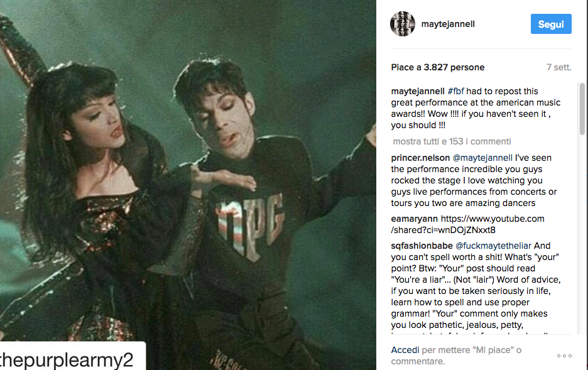This screenshot has height=370, width=588.
Task: Click the Segui follow button
Action: tap(551, 24)
